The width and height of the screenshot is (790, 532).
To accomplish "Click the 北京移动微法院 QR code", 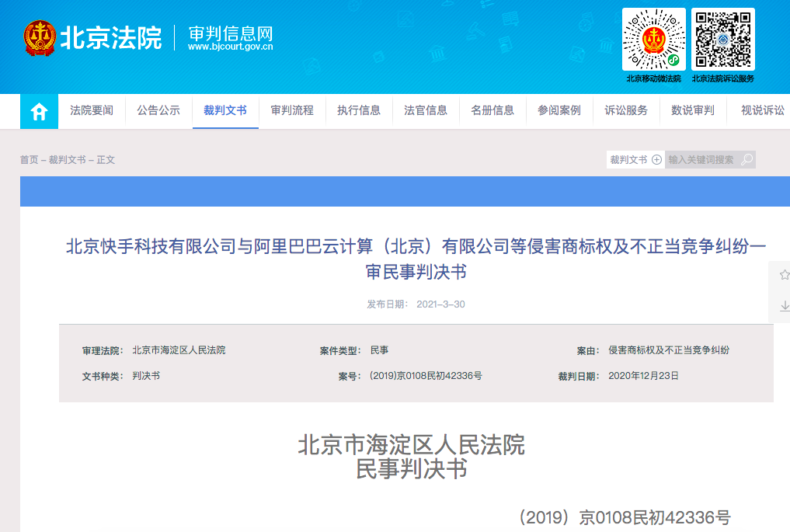I will [x=653, y=40].
